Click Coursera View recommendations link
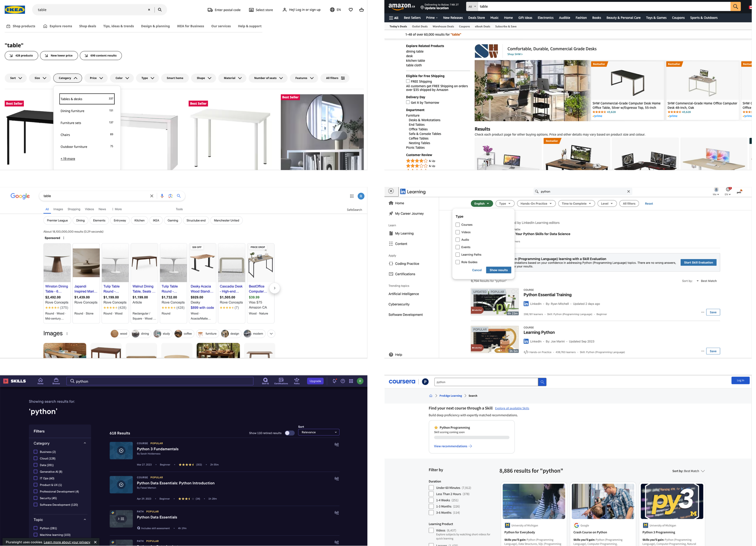 453,446
